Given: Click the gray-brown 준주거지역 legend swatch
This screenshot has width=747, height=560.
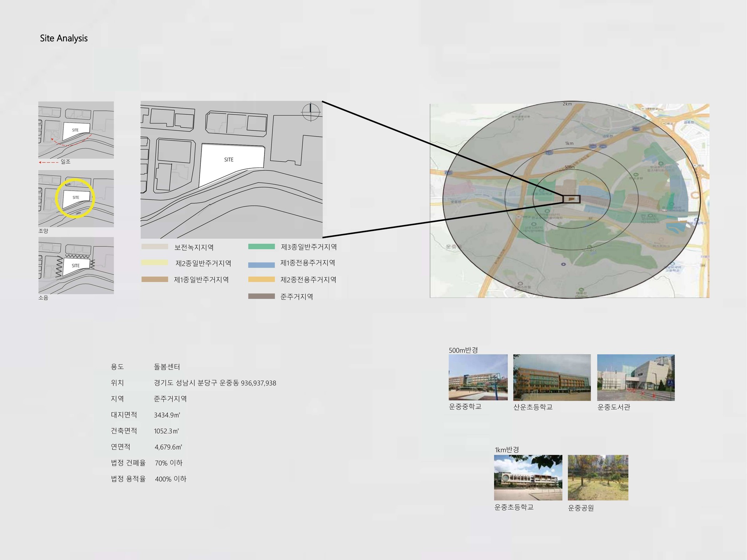Looking at the screenshot, I should (x=261, y=296).
